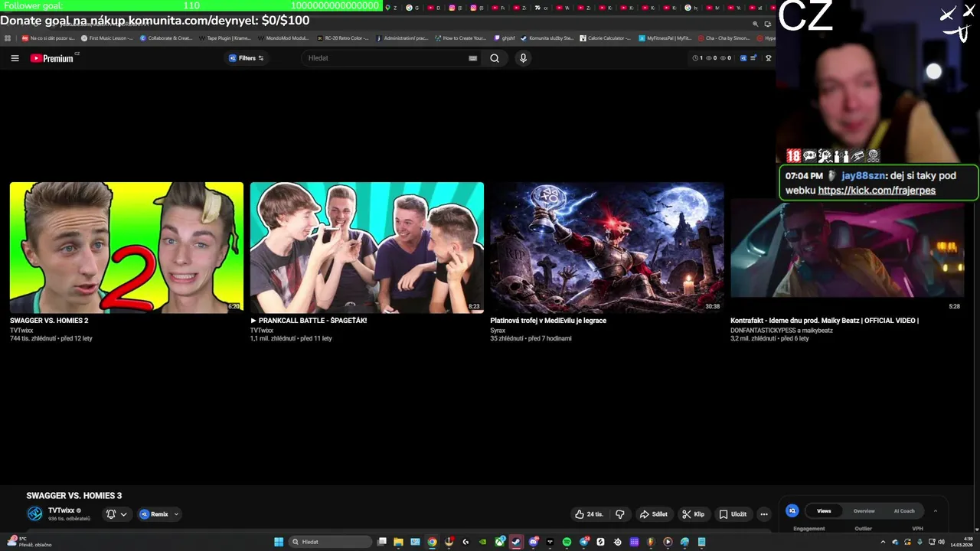This screenshot has height=551, width=980.
Task: Open the MediEvil platinum trophy thumbnail
Action: click(x=607, y=248)
